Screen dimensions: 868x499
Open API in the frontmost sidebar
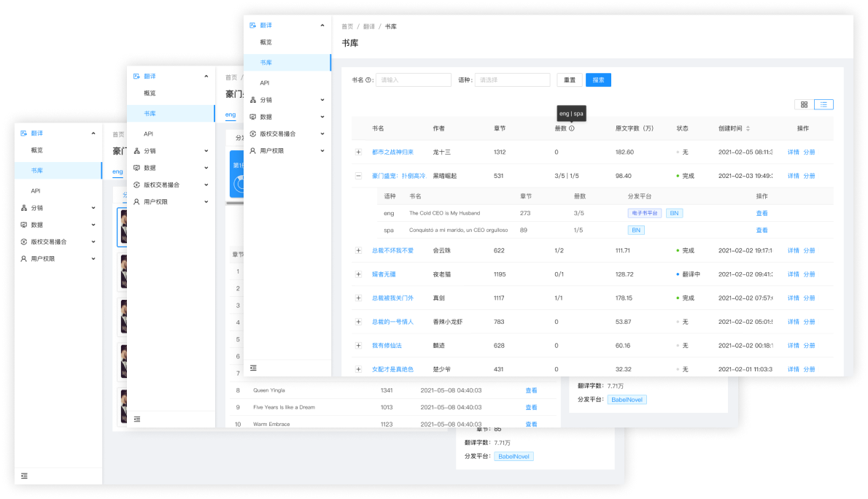[x=265, y=83]
